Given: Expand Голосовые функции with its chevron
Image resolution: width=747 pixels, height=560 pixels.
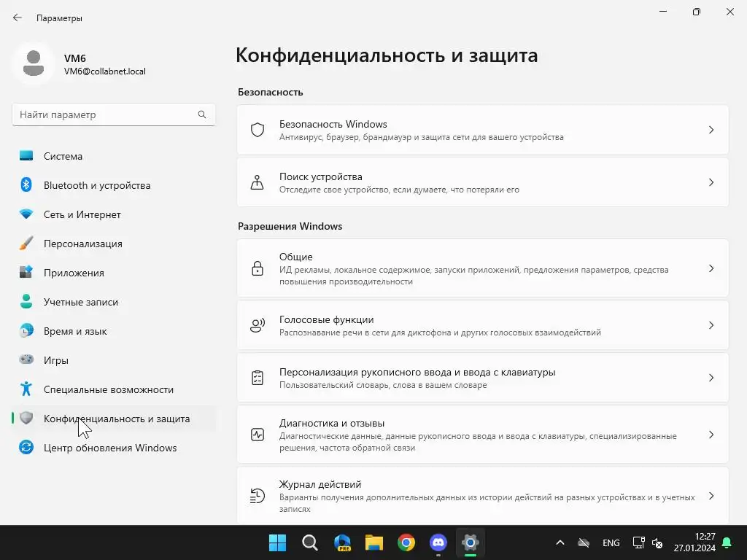Looking at the screenshot, I should pos(711,325).
